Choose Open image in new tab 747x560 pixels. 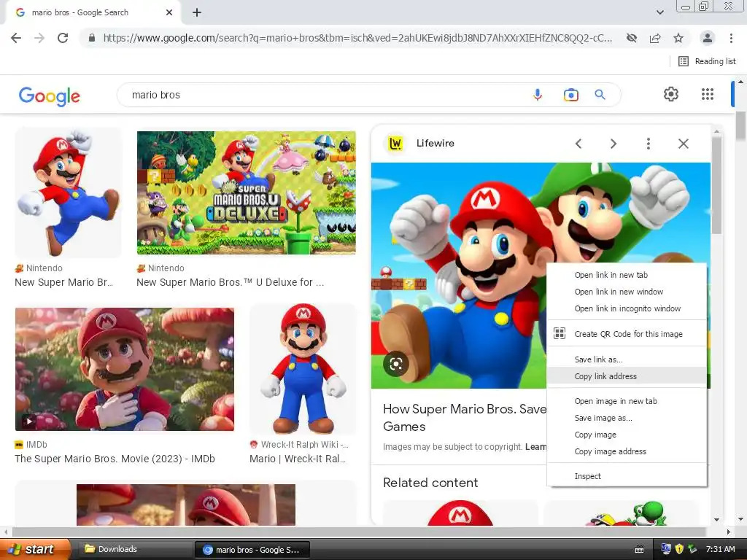(627, 402)
